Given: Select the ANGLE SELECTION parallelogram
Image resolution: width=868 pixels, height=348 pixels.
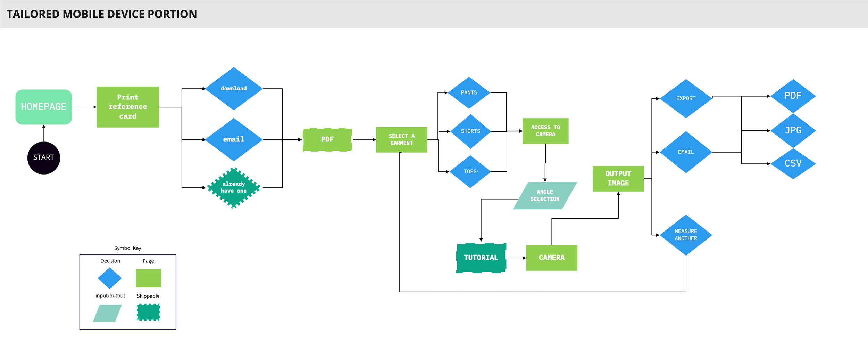Looking at the screenshot, I should pyautogui.click(x=544, y=195).
